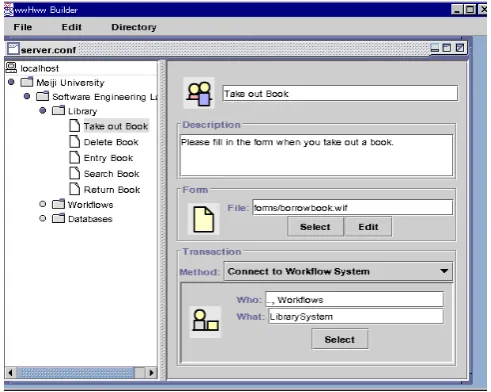Image resolution: width=491 pixels, height=392 pixels.
Task: Collapse the Meiji University node
Action: (x=11, y=82)
